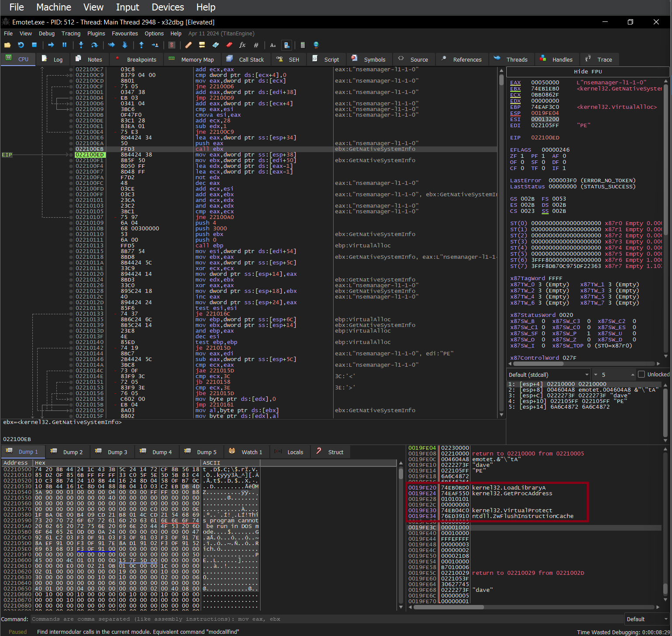Image resolution: width=672 pixels, height=636 pixels.
Task: Click the Open file folder icon
Action: pyautogui.click(x=7, y=45)
